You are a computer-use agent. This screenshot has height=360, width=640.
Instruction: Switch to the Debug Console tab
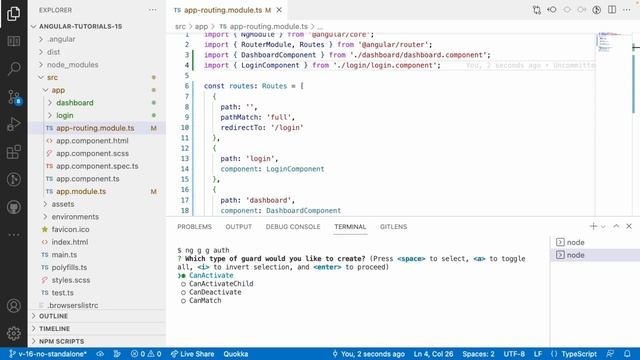click(x=293, y=227)
